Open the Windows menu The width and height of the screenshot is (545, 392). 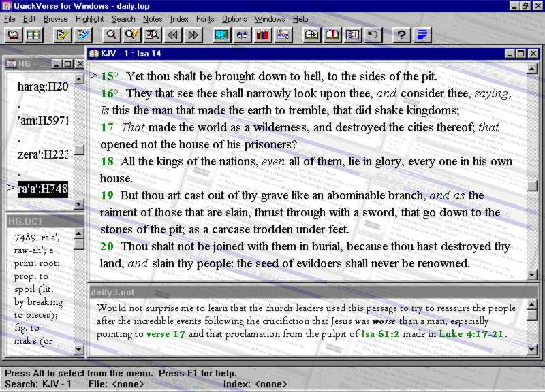point(270,19)
